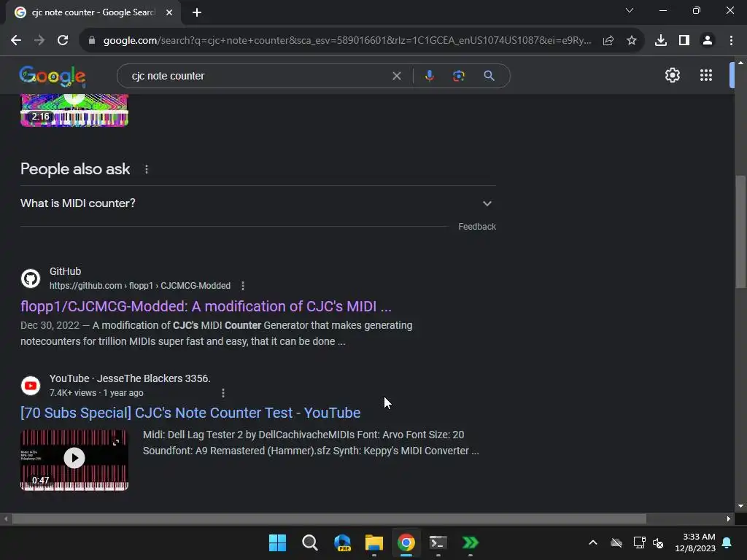Click horizontal scrollbar right arrow
Viewport: 747px width, 560px height.
coord(729,519)
